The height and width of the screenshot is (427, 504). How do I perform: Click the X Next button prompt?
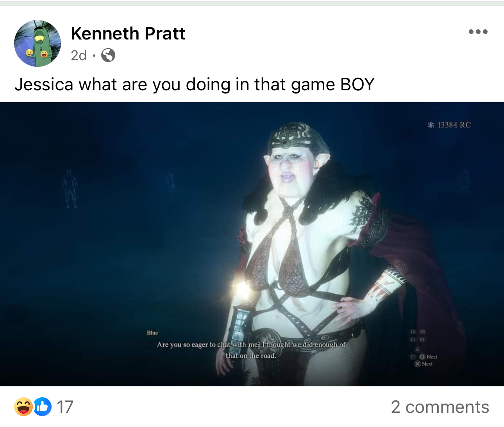click(424, 364)
